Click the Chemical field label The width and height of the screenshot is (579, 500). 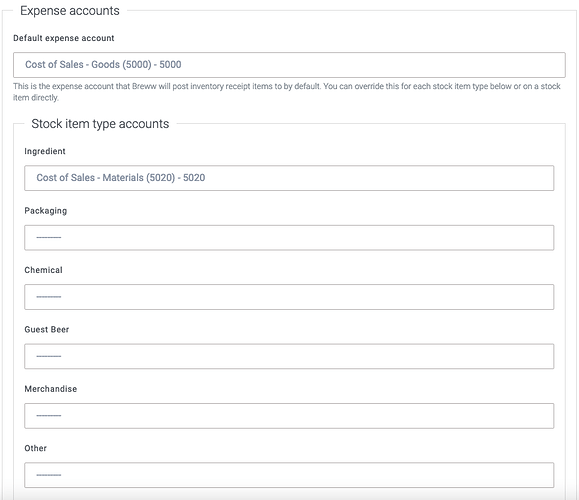tap(44, 270)
